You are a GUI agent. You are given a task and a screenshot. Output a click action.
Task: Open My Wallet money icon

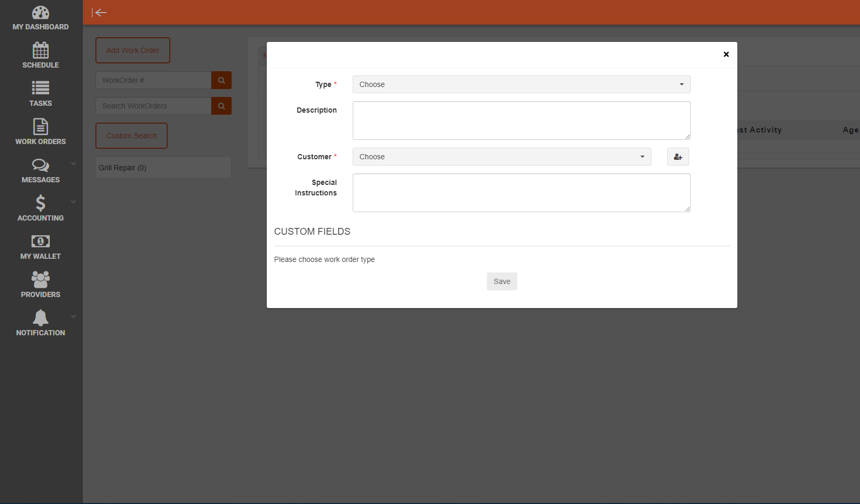click(x=40, y=242)
